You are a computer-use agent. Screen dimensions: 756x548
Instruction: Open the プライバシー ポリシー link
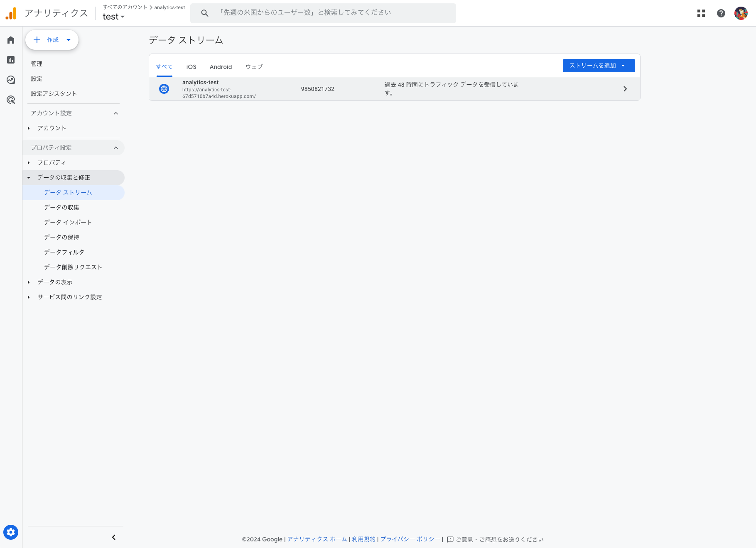[x=410, y=539]
